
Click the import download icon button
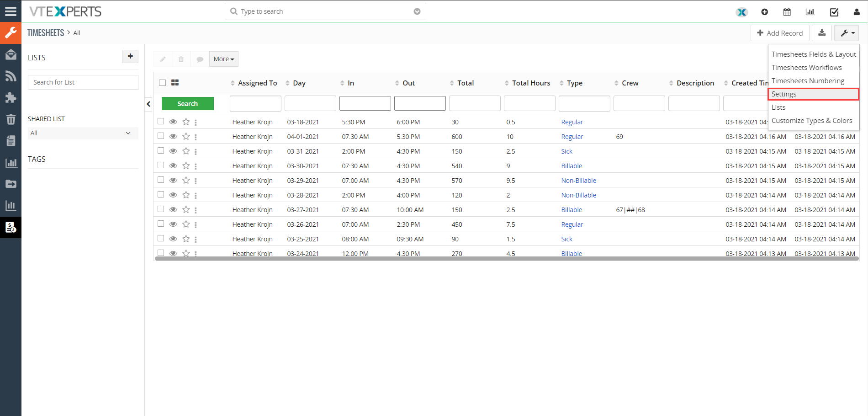(x=821, y=33)
